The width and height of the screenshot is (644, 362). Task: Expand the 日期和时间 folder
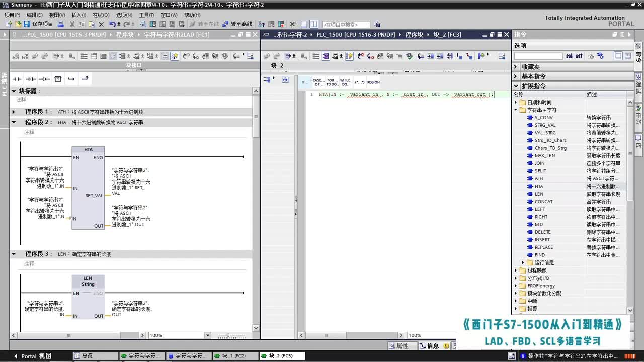516,102
